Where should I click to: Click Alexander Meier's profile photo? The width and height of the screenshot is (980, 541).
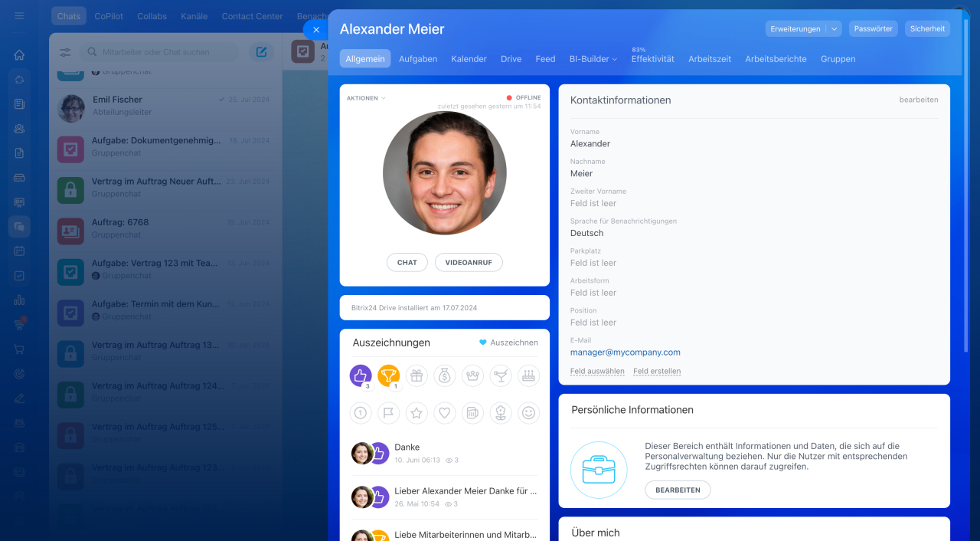[444, 173]
